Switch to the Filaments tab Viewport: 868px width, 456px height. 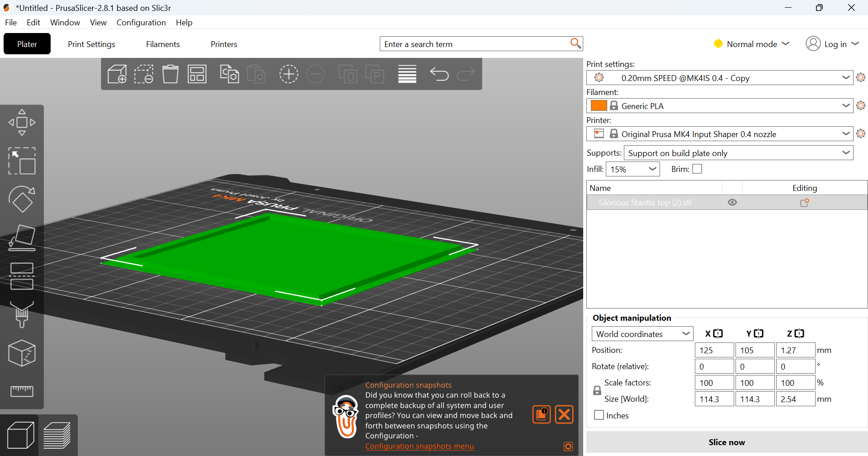tap(163, 44)
